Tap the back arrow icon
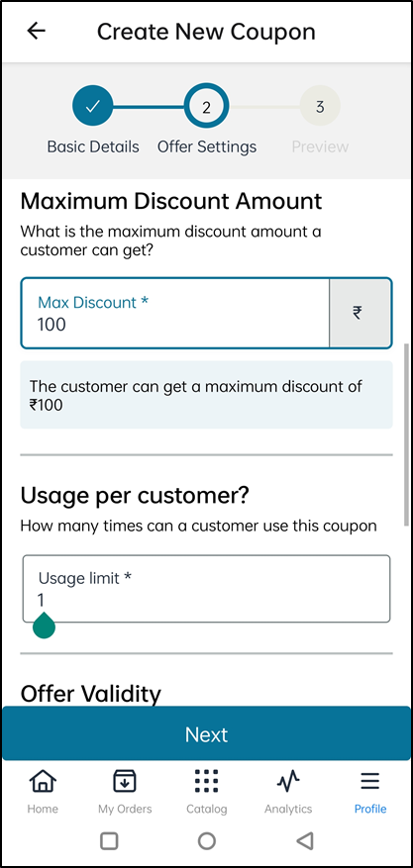The height and width of the screenshot is (868, 413). pyautogui.click(x=37, y=31)
